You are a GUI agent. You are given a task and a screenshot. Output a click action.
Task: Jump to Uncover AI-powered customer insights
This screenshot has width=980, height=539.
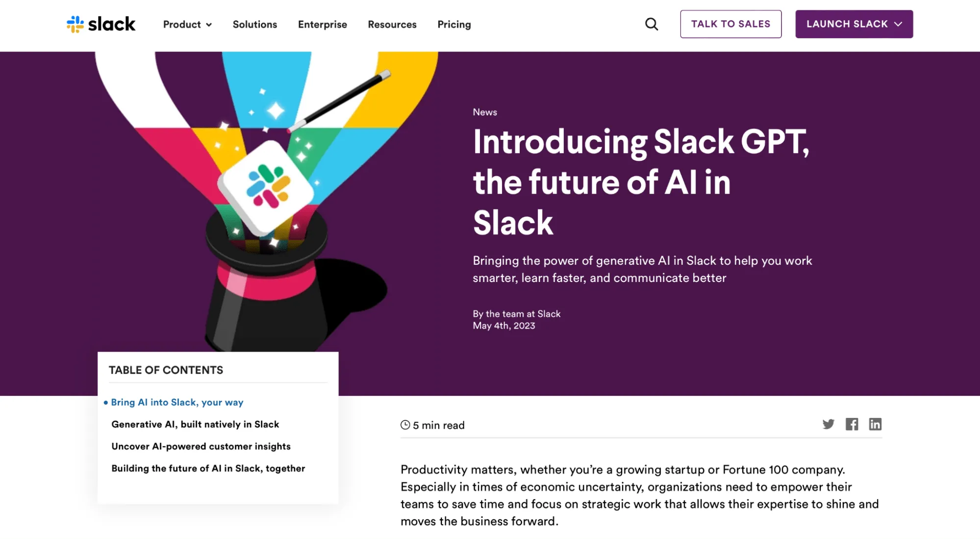[201, 446]
